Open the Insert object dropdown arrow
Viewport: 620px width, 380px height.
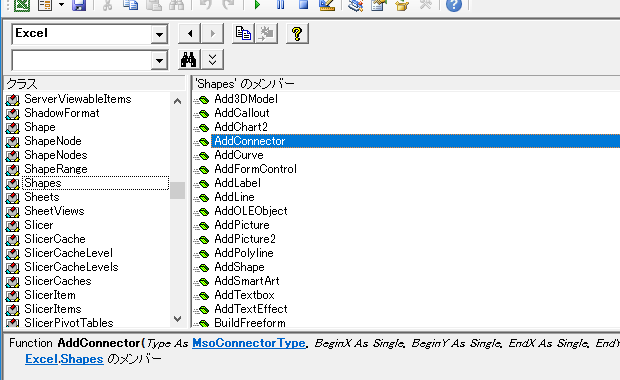tap(61, 5)
